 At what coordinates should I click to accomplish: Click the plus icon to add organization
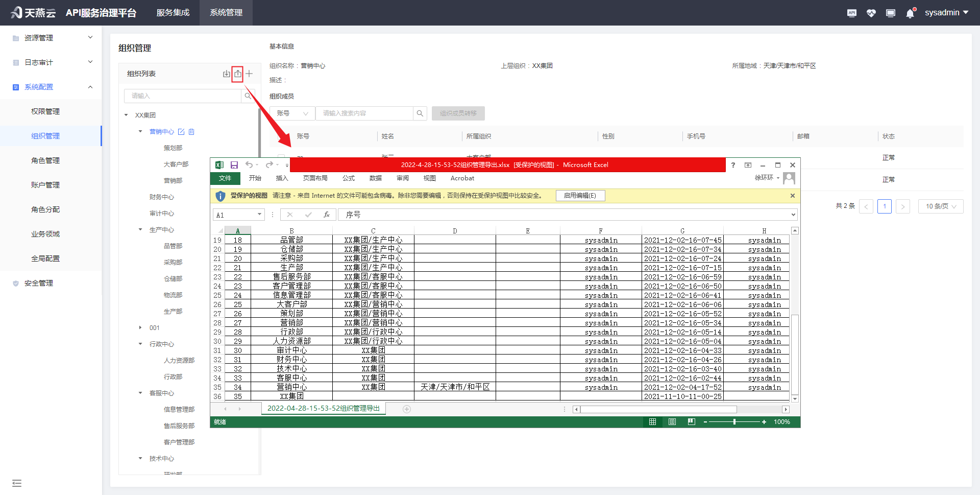tap(249, 74)
